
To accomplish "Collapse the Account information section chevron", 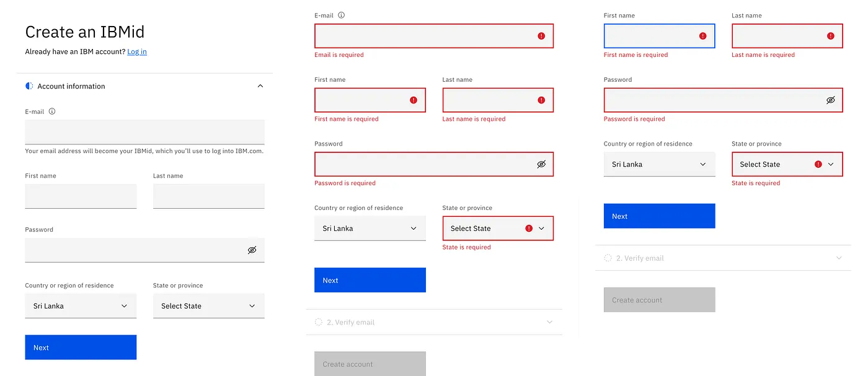I will (x=260, y=86).
